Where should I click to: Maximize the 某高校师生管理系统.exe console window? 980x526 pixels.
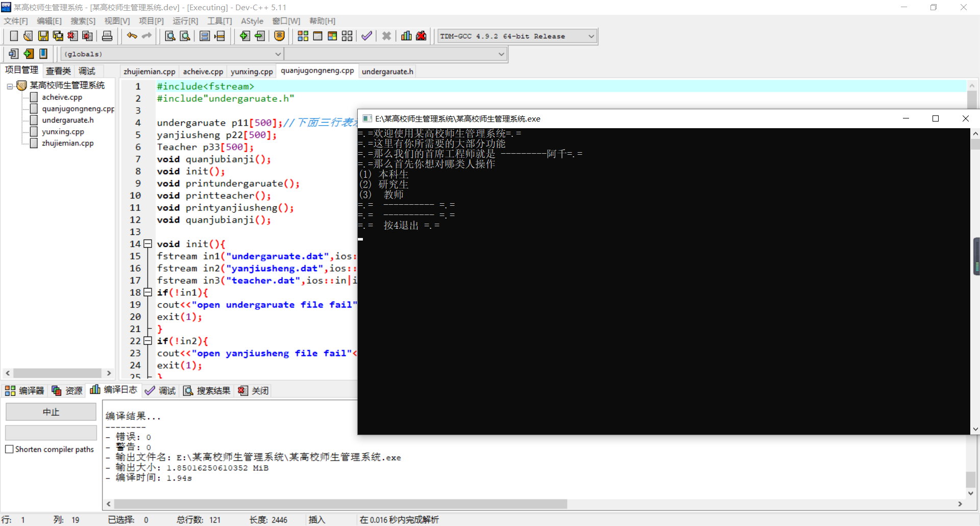(936, 118)
